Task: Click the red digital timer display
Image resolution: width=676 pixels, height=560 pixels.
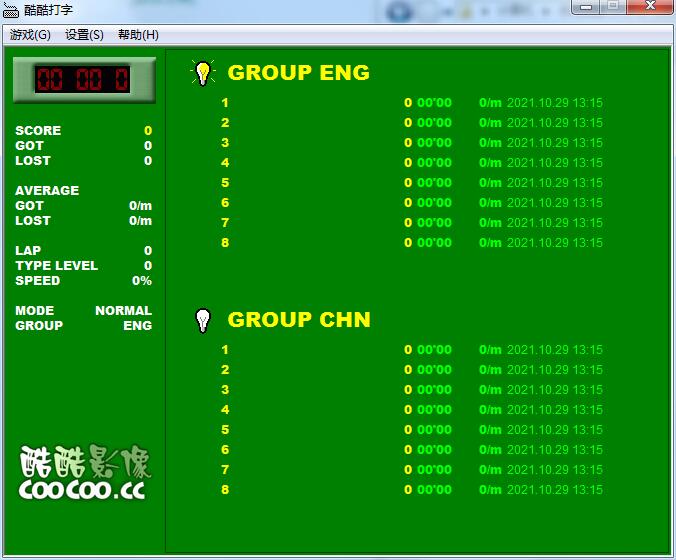Action: pos(84,80)
